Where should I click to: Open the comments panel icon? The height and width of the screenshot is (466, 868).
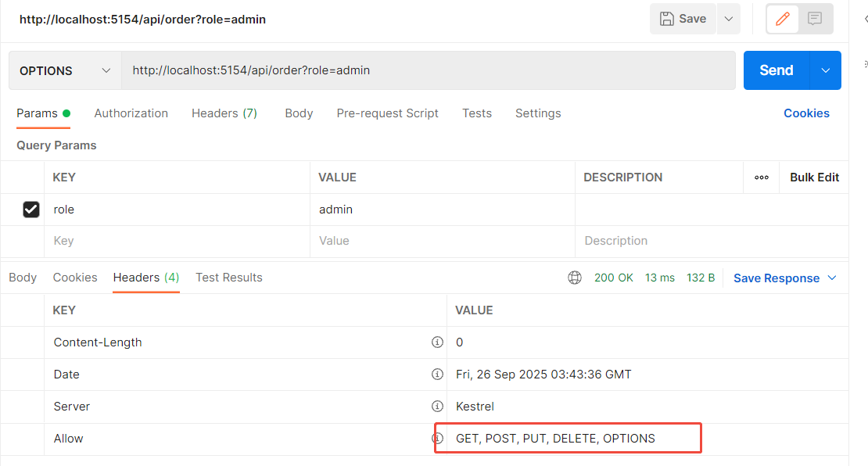[815, 19]
